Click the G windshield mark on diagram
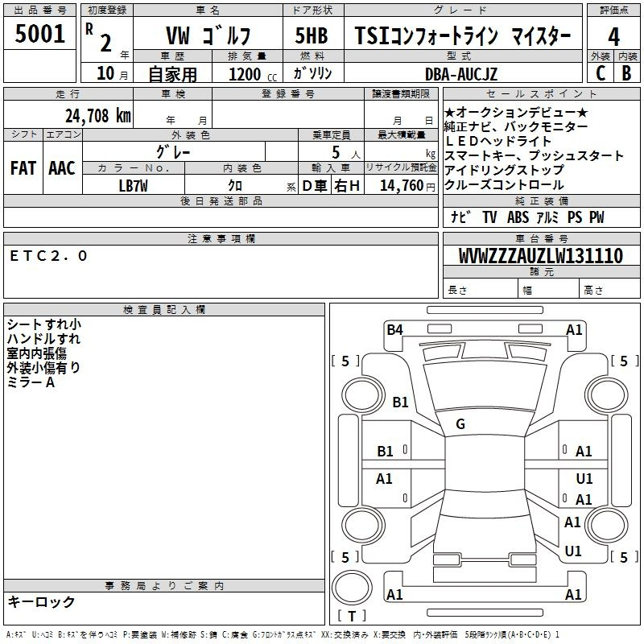This screenshot has width=644, height=644. [x=460, y=423]
